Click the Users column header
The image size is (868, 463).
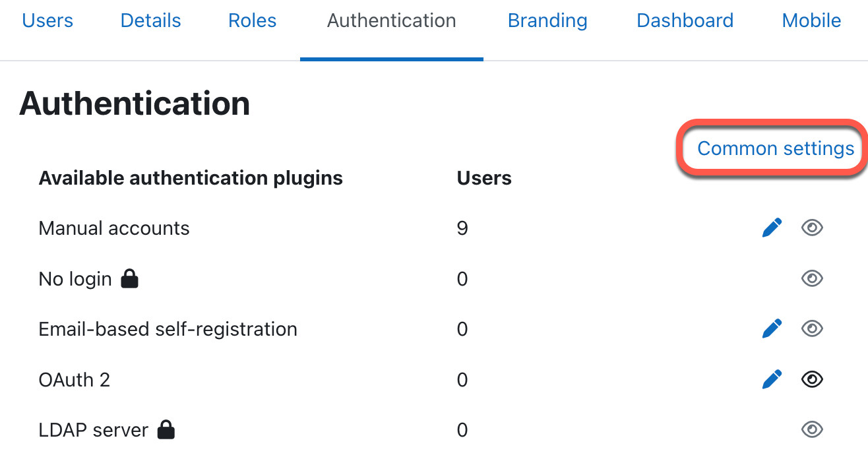tap(484, 178)
